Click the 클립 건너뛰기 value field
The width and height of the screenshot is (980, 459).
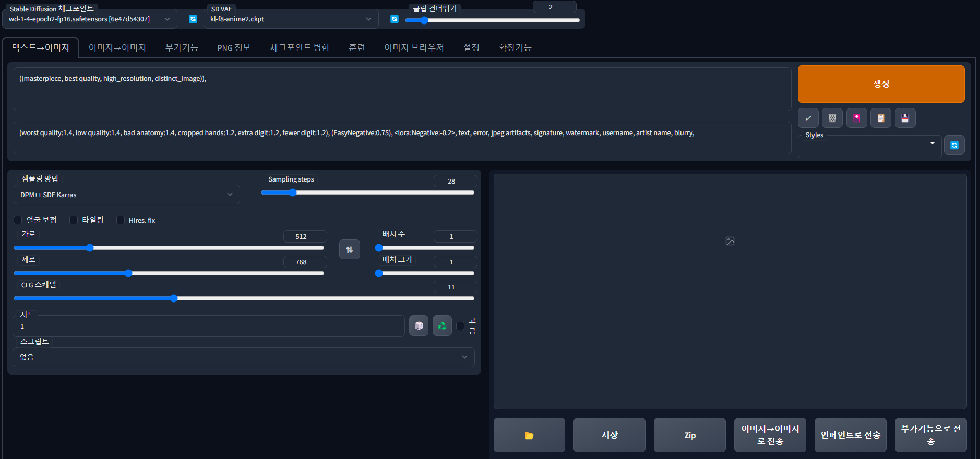click(x=554, y=7)
